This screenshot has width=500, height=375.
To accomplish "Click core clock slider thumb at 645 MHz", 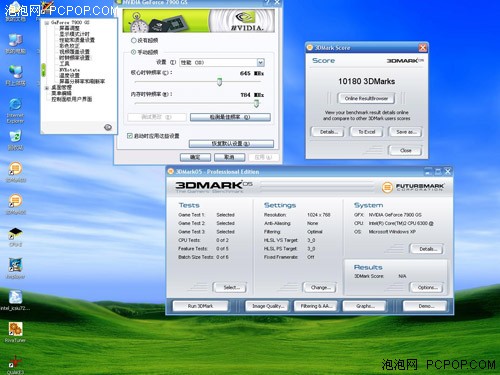I will [219, 82].
